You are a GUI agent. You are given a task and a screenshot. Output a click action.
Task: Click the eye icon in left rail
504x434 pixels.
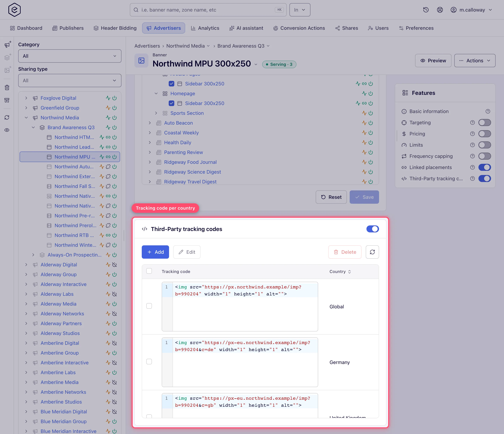pyautogui.click(x=7, y=130)
